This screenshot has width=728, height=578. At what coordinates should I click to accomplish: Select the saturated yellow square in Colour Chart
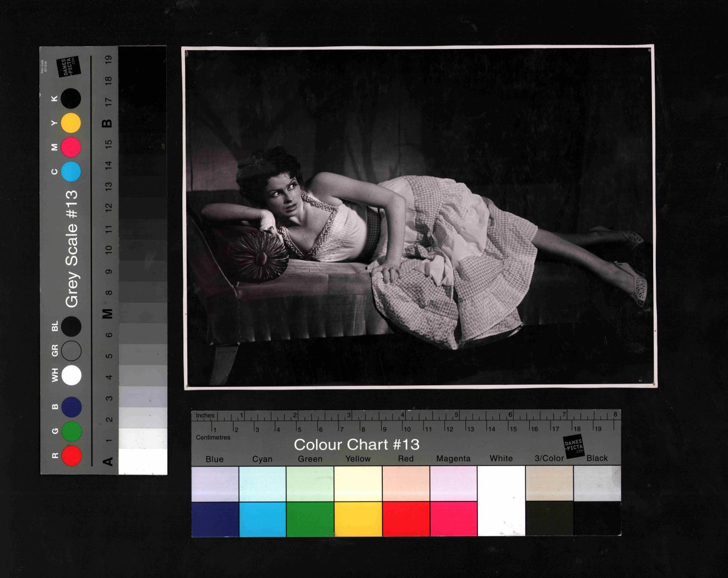(358, 519)
